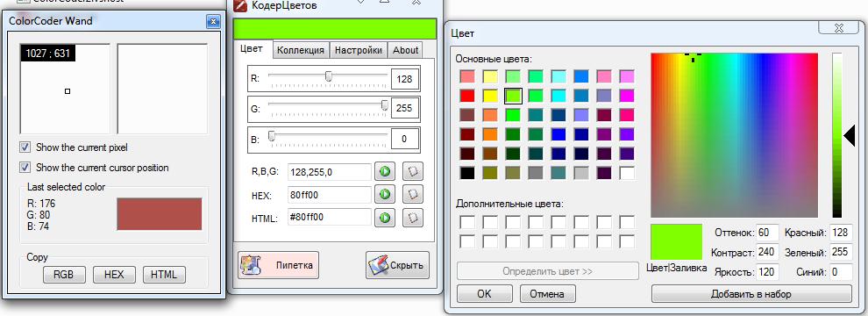The width and height of the screenshot is (868, 316).
Task: Open the Настройки tab
Action: pos(359,50)
